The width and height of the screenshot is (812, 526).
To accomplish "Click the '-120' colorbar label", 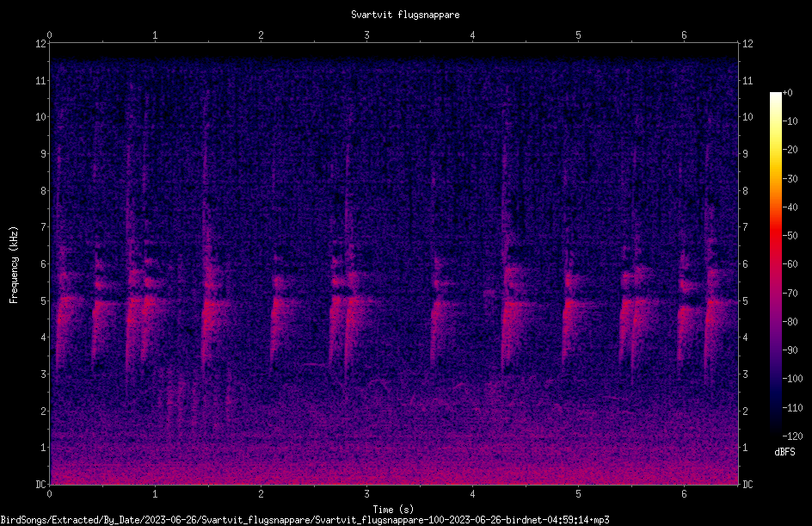I will (792, 436).
